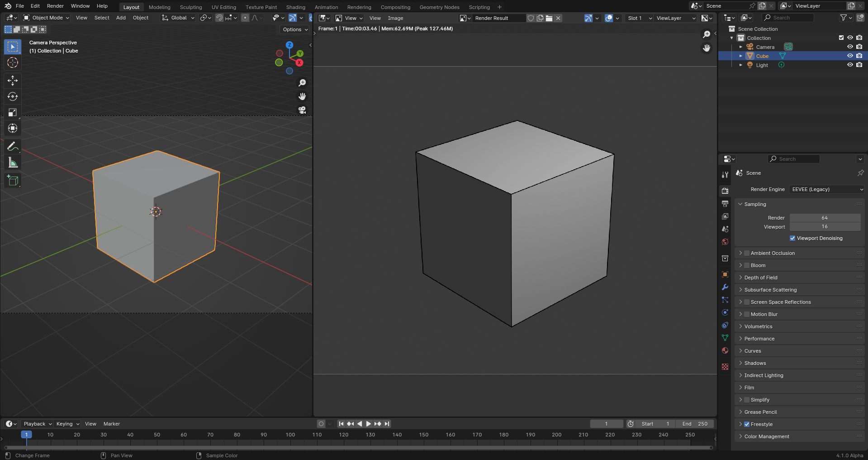Switch to the Shading workspace tab
The image size is (868, 460).
296,7
